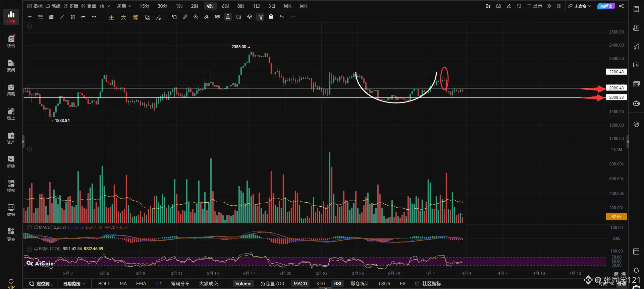
Task: Collapse the volume pane chevron
Action: coord(30,149)
